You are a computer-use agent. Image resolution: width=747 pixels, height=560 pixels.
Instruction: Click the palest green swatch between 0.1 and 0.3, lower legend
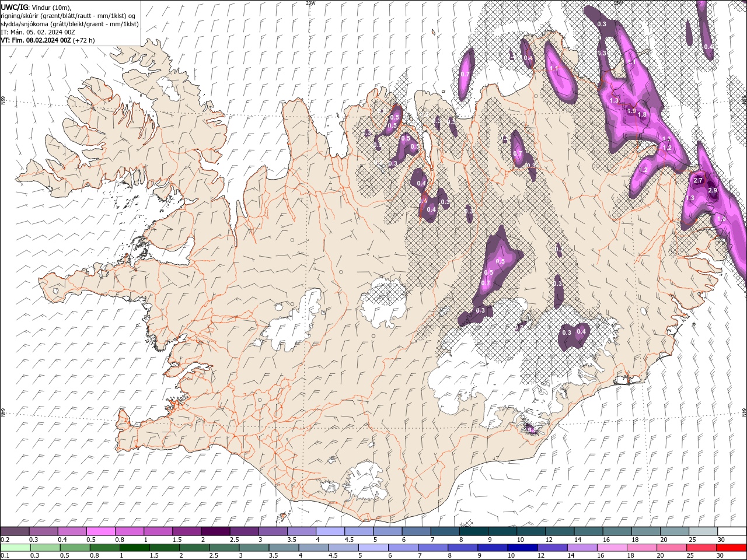15,548
